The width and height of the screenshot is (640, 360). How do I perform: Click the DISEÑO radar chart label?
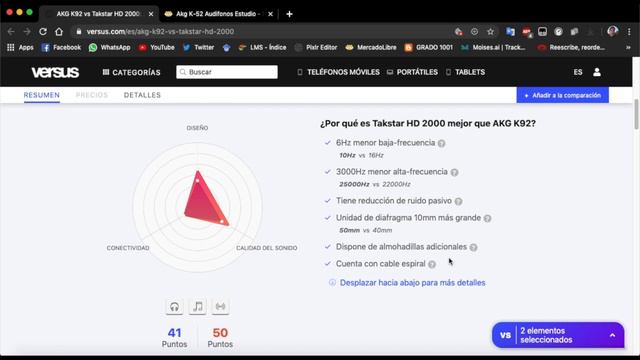point(197,128)
